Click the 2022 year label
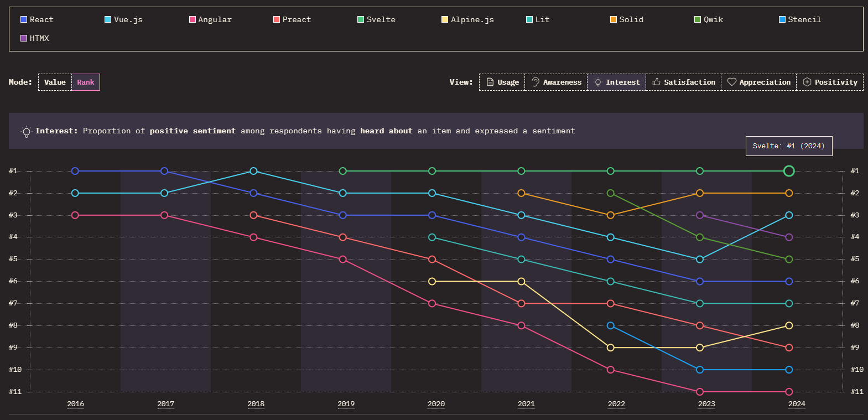Image resolution: width=868 pixels, height=420 pixels. (616, 404)
